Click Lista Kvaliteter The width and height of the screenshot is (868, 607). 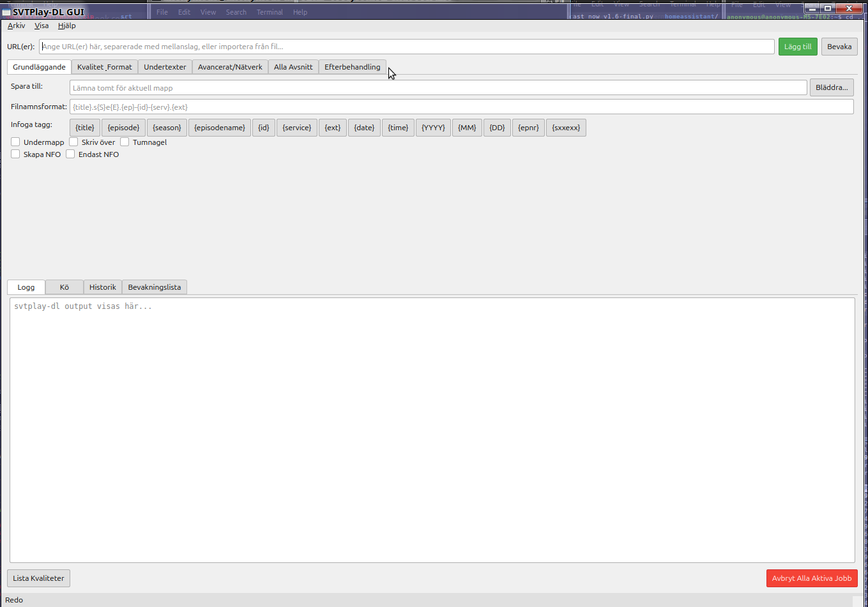point(38,578)
